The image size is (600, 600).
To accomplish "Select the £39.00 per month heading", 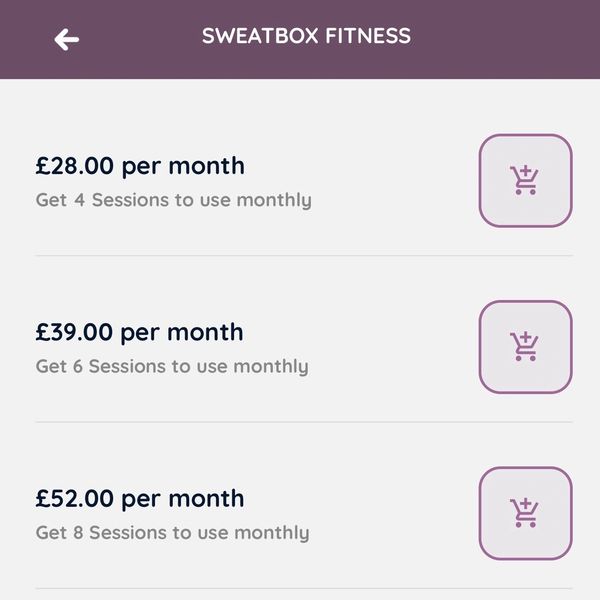I will tap(140, 332).
